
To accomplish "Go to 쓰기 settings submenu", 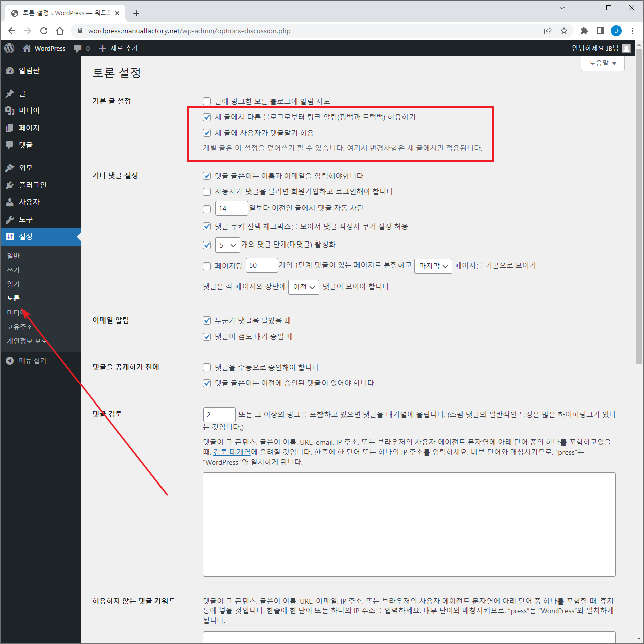I will [13, 270].
